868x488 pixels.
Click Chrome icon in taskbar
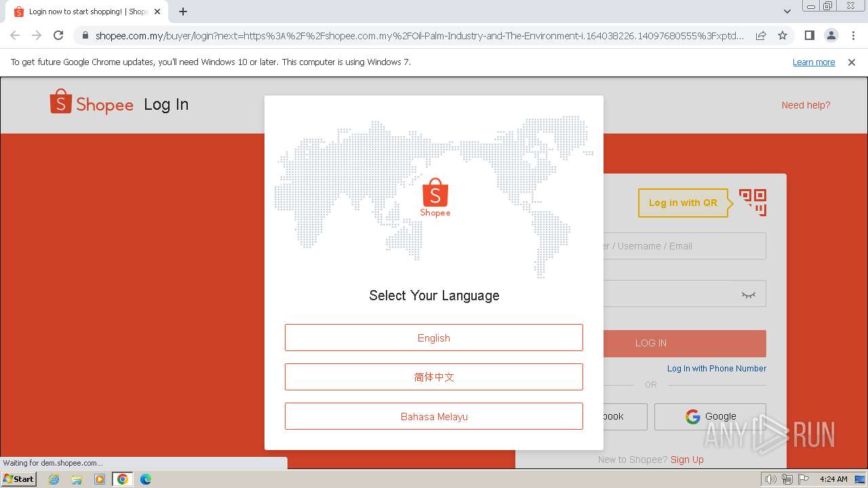tap(123, 479)
